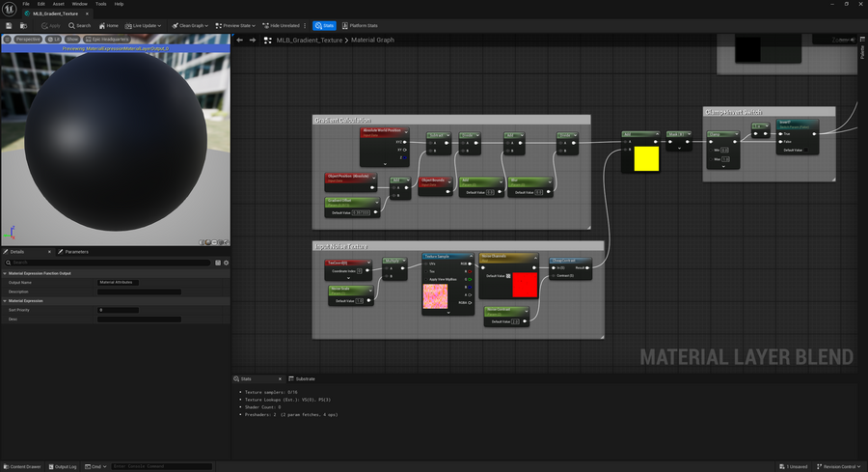Viewport: 868px width, 472px height.
Task: Collapse the Material Expression Function Output section
Action: [4, 273]
